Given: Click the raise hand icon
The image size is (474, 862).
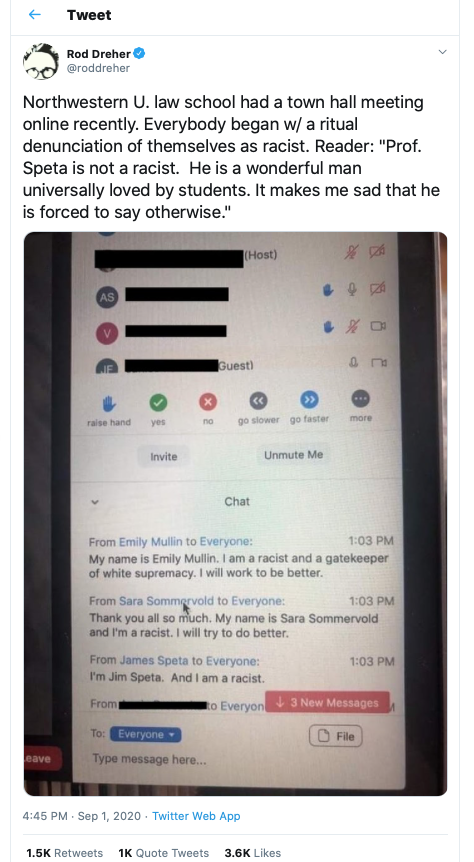Looking at the screenshot, I should pos(109,404).
